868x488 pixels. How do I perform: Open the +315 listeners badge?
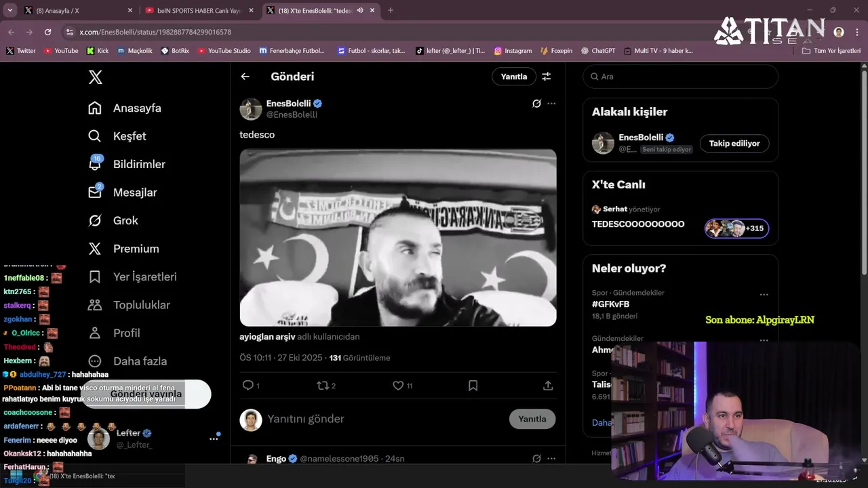[x=736, y=228]
